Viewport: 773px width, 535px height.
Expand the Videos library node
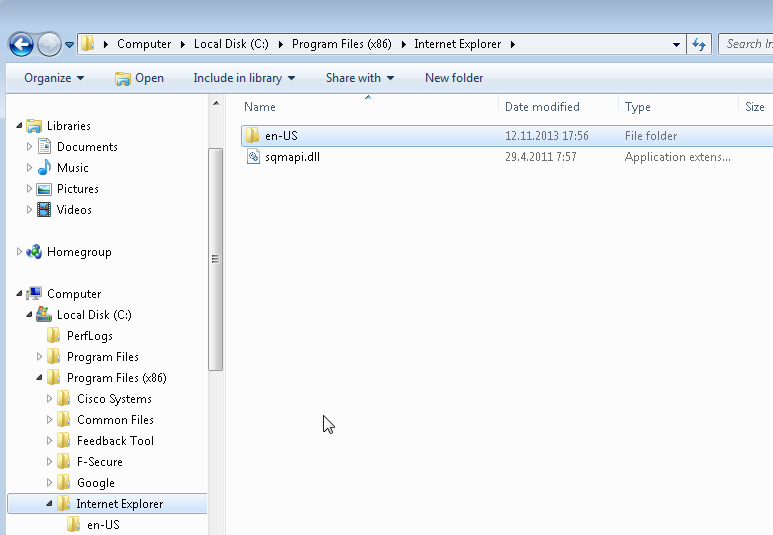tap(29, 210)
